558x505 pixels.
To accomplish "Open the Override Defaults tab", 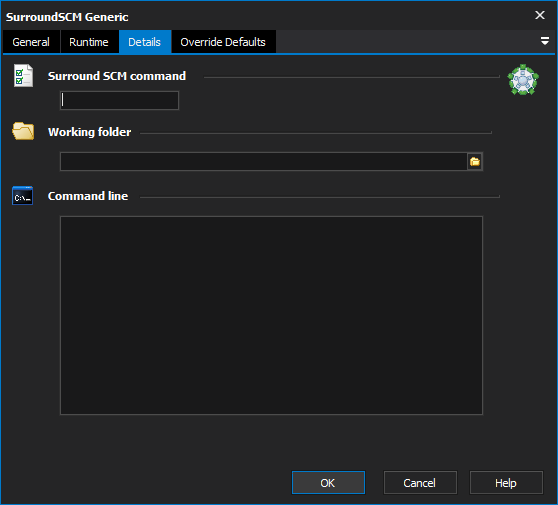I will [223, 42].
